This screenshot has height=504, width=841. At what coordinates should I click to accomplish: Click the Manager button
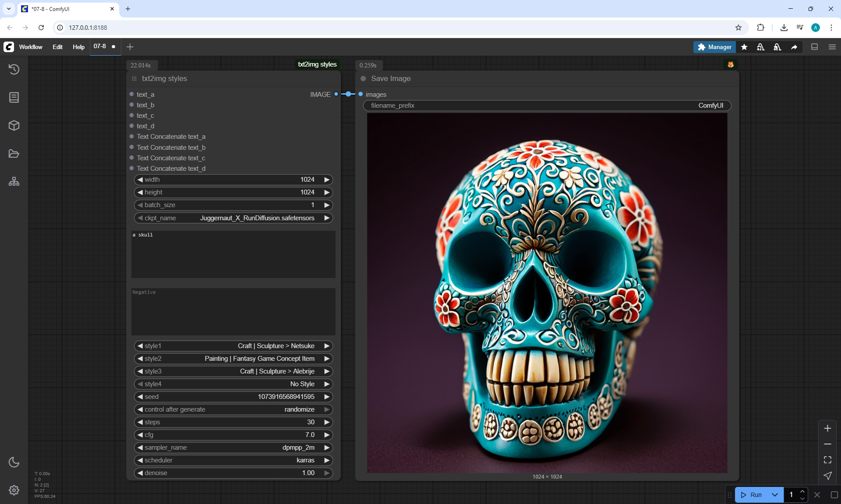pyautogui.click(x=714, y=47)
